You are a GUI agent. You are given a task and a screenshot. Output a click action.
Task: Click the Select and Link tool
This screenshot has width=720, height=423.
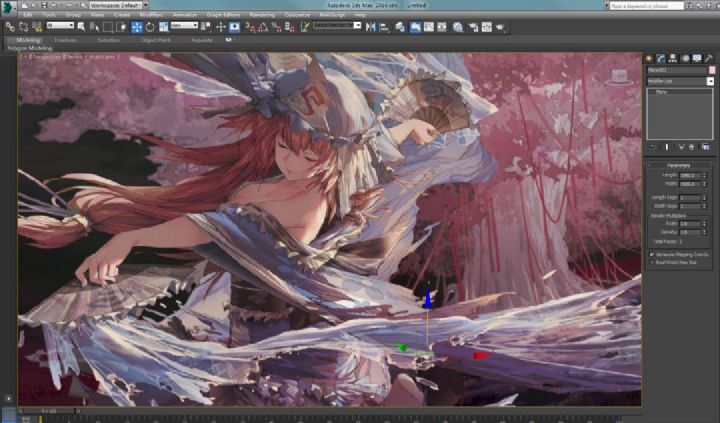10,27
